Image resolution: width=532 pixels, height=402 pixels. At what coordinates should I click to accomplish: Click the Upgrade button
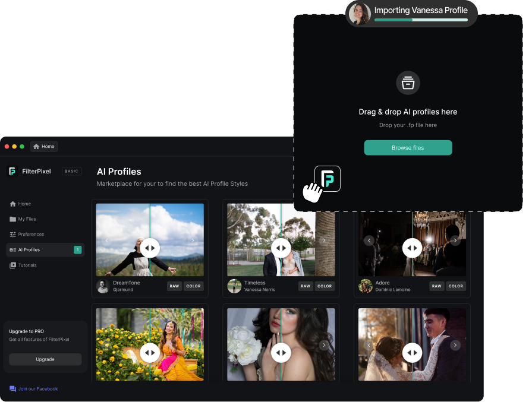[45, 359]
